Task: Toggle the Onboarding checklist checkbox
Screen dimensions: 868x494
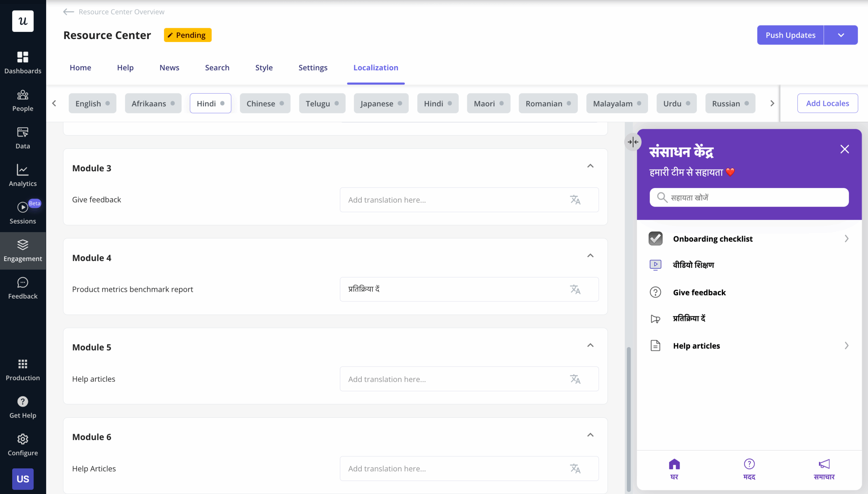Action: [655, 238]
